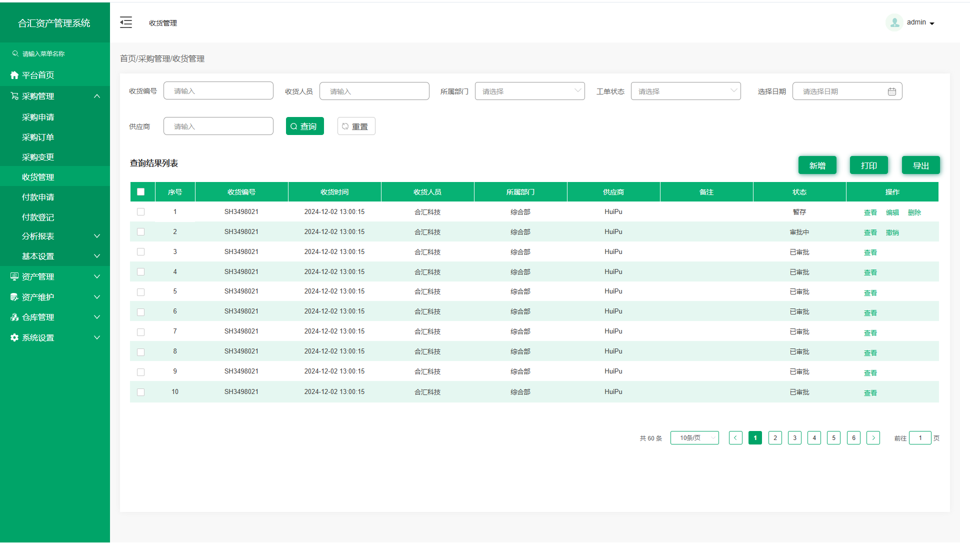
Task: Click the monitor icon beside 资产管理
Action: (x=14, y=276)
